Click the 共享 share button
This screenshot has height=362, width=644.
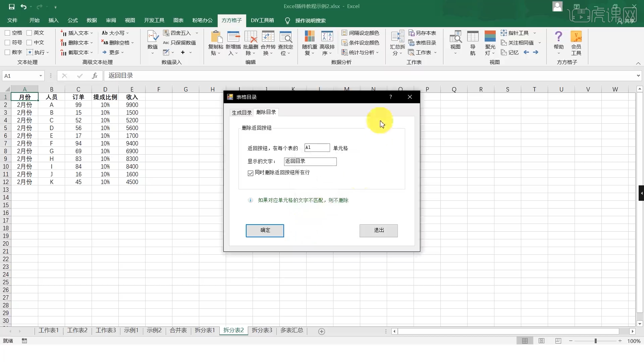pyautogui.click(x=627, y=21)
